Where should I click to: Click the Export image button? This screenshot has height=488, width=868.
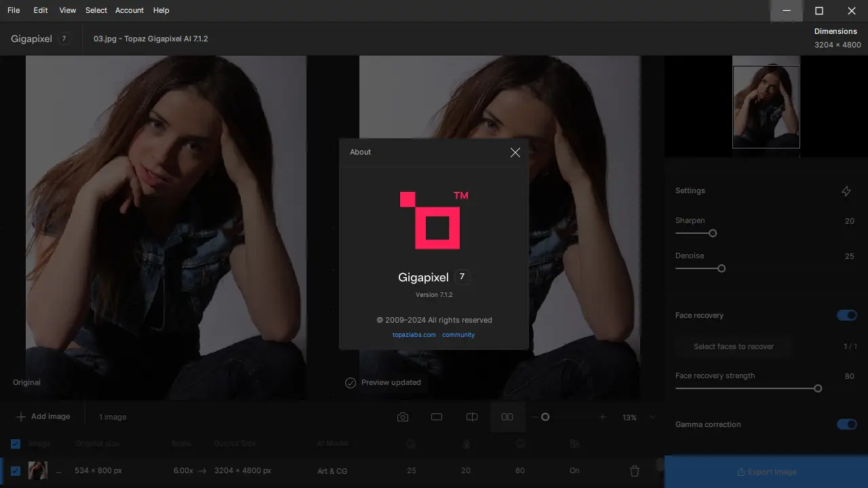click(766, 472)
